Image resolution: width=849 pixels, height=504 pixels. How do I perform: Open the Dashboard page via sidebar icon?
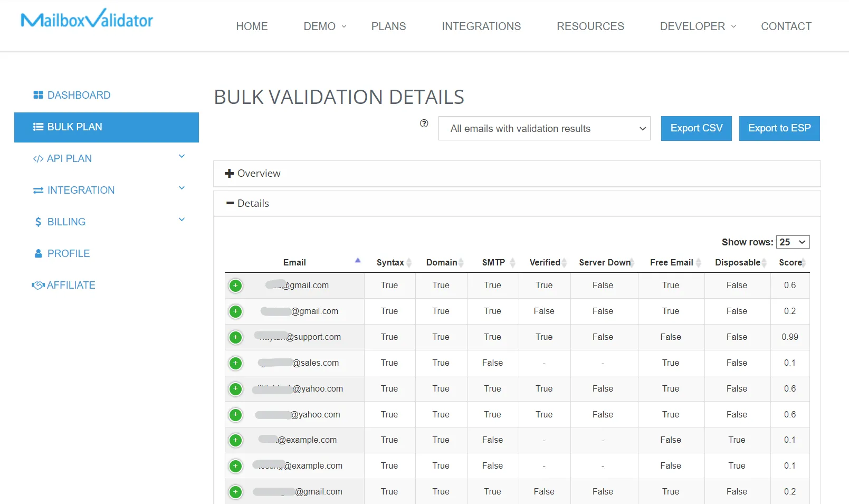point(38,95)
